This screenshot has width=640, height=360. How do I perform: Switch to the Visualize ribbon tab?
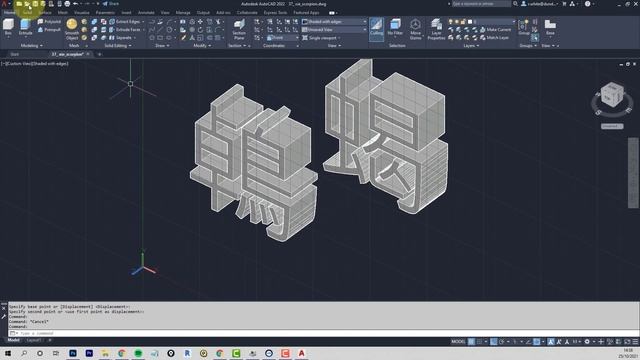[82, 13]
